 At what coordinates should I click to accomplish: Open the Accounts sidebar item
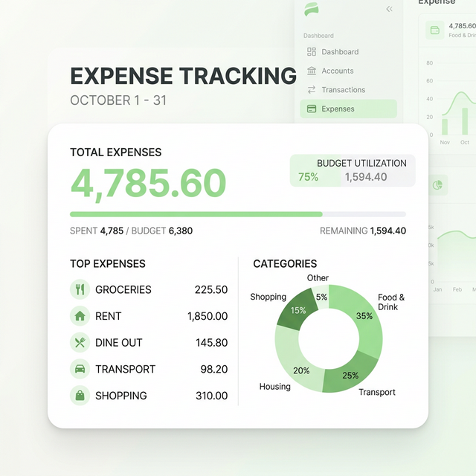click(x=337, y=71)
